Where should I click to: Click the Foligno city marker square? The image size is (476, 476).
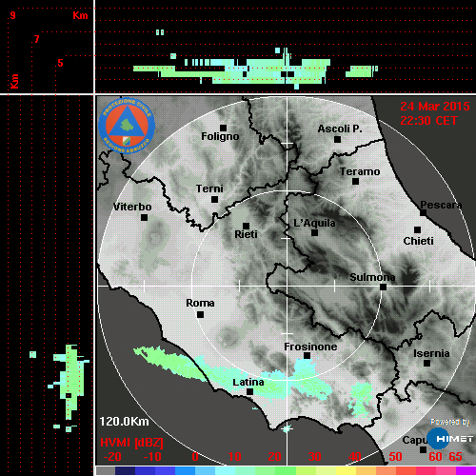223,128
